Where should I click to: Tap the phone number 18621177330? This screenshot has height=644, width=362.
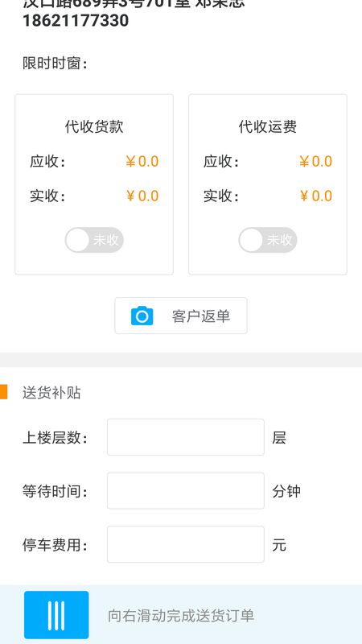[76, 21]
